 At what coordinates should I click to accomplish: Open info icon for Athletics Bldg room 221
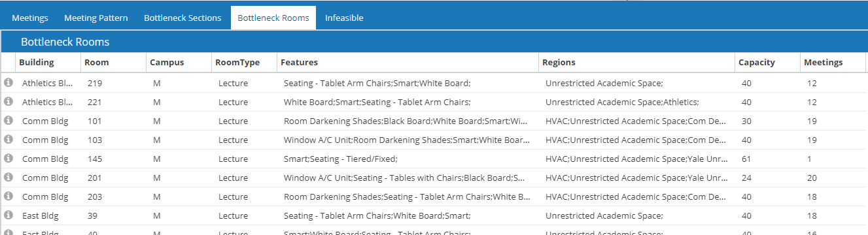[9, 102]
